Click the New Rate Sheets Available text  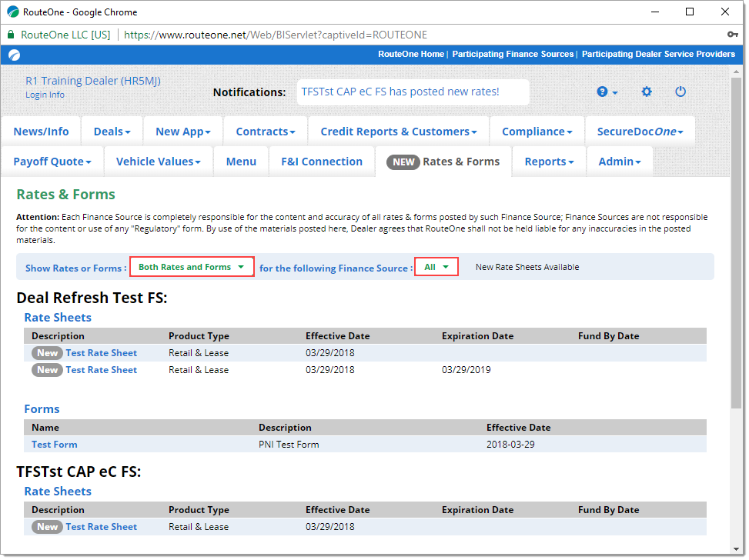tap(527, 267)
